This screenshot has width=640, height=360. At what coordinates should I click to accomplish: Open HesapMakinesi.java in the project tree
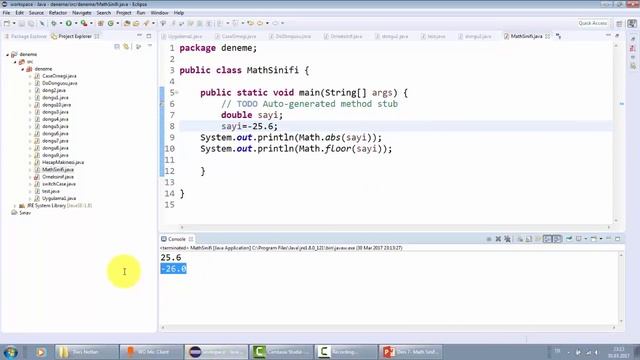point(63,162)
